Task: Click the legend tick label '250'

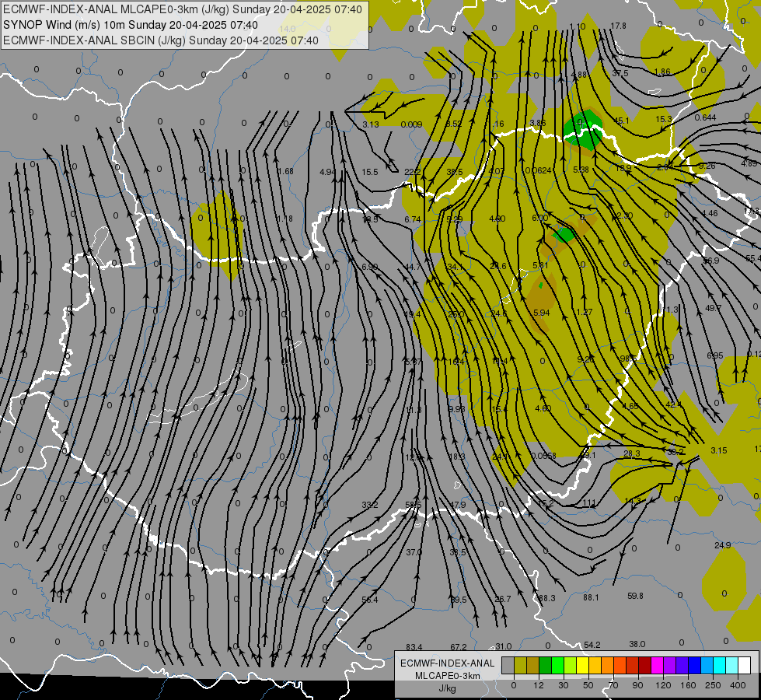Action: tap(713, 685)
